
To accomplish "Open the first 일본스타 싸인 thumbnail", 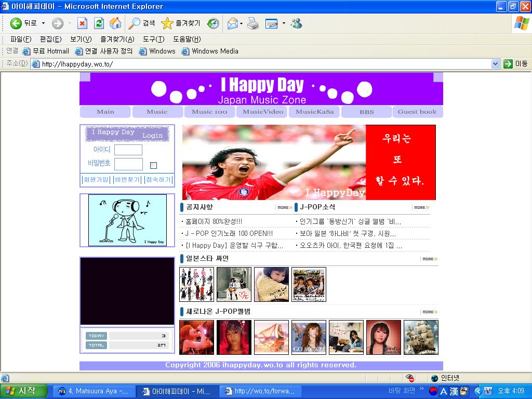I will point(196,284).
